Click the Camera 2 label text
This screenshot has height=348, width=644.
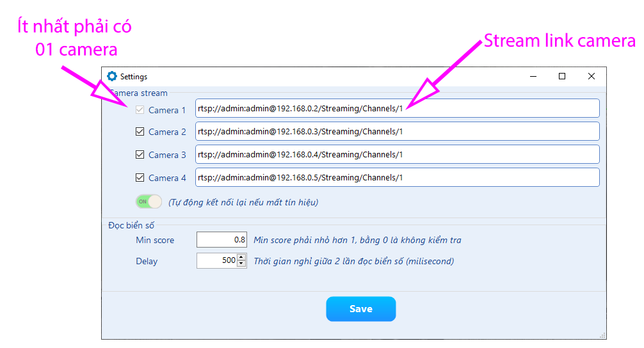click(x=167, y=132)
